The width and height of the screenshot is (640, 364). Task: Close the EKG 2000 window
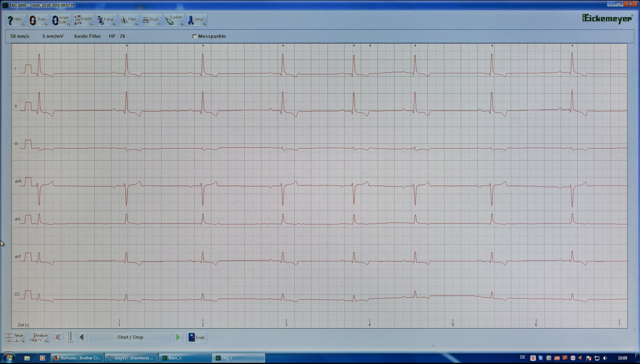[x=630, y=4]
